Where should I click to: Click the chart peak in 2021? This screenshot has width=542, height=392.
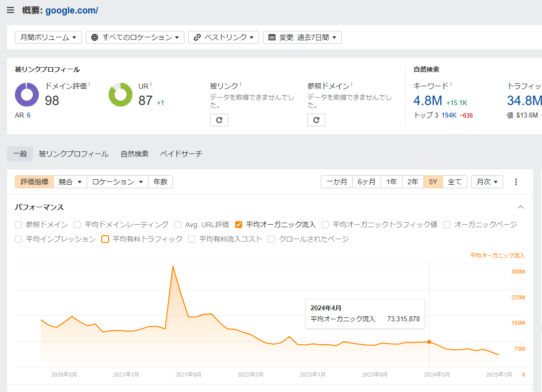coord(173,266)
